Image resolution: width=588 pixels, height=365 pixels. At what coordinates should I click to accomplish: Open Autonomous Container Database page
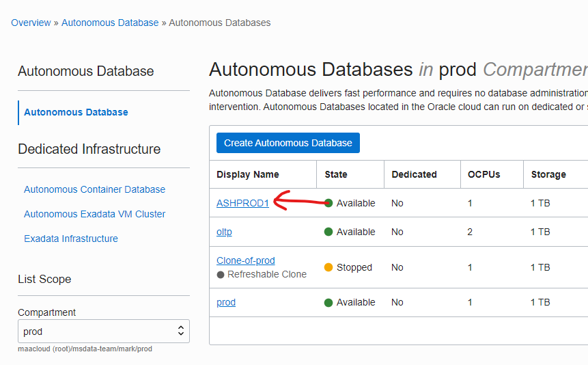click(x=94, y=189)
